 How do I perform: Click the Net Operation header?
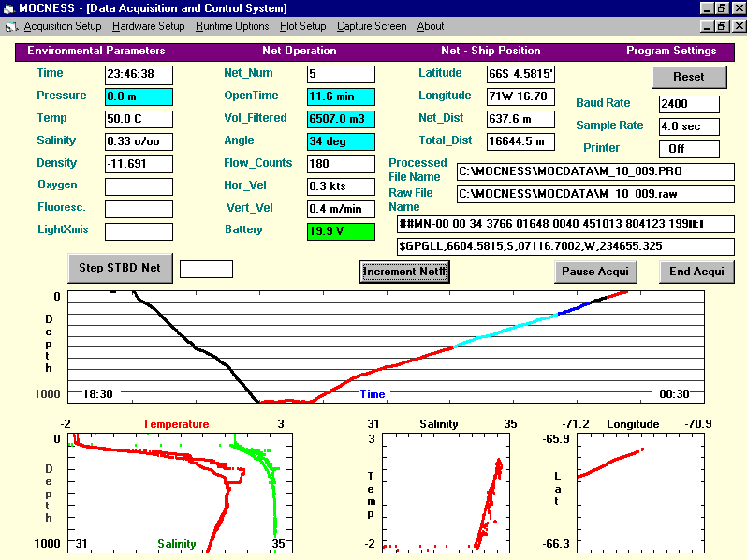pyautogui.click(x=300, y=51)
